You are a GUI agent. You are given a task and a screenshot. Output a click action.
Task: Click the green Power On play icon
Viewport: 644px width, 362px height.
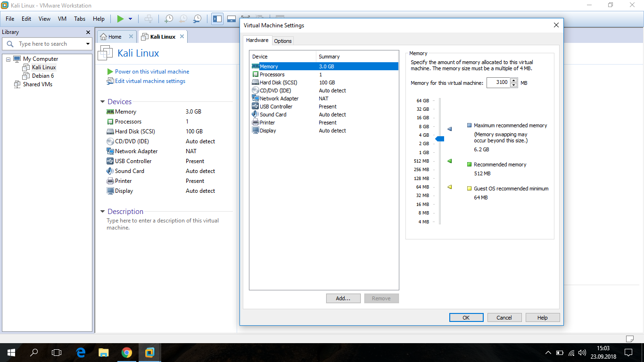click(x=121, y=19)
